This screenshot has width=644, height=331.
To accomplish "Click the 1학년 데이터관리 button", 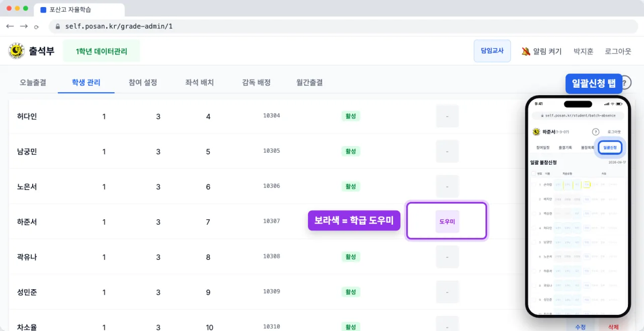I will click(102, 51).
